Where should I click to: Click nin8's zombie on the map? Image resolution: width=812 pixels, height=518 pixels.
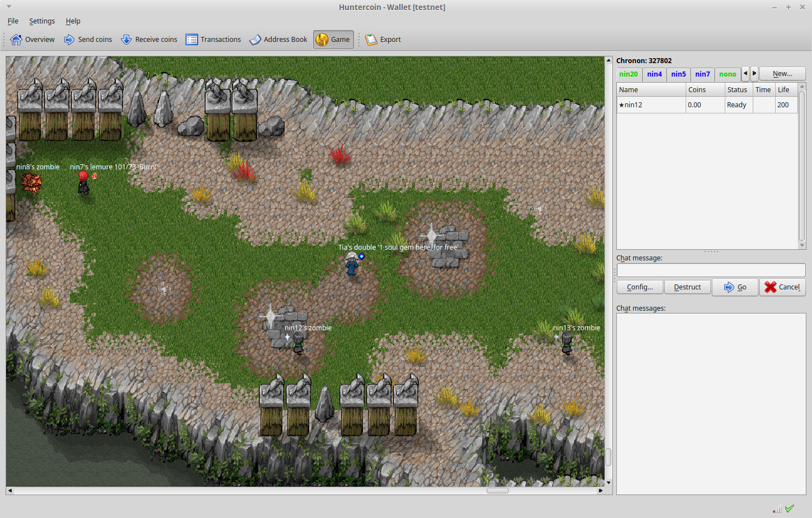tap(31, 183)
